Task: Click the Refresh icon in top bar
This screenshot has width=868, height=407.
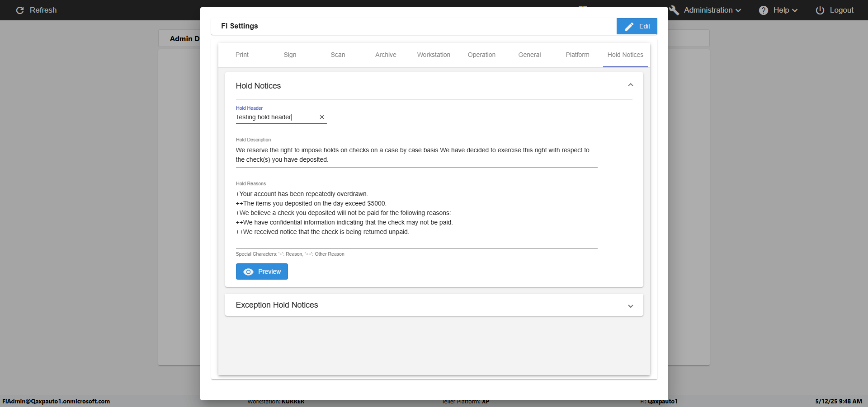Action: coord(20,10)
